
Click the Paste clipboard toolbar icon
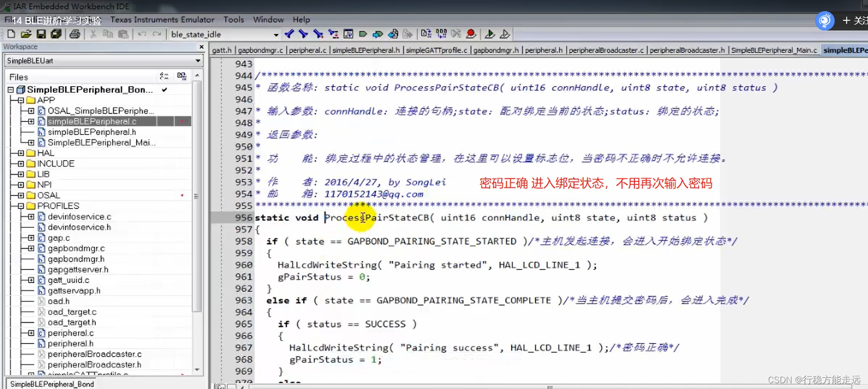(123, 34)
